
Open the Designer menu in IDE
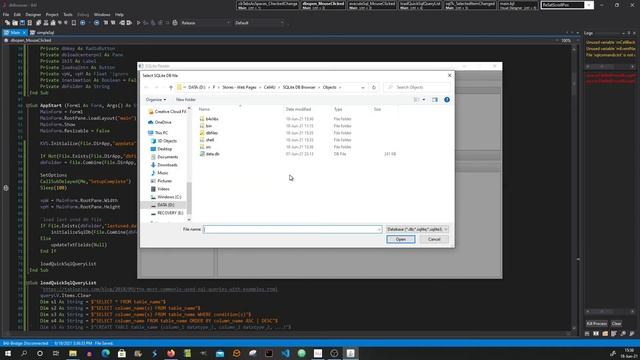tap(33, 15)
